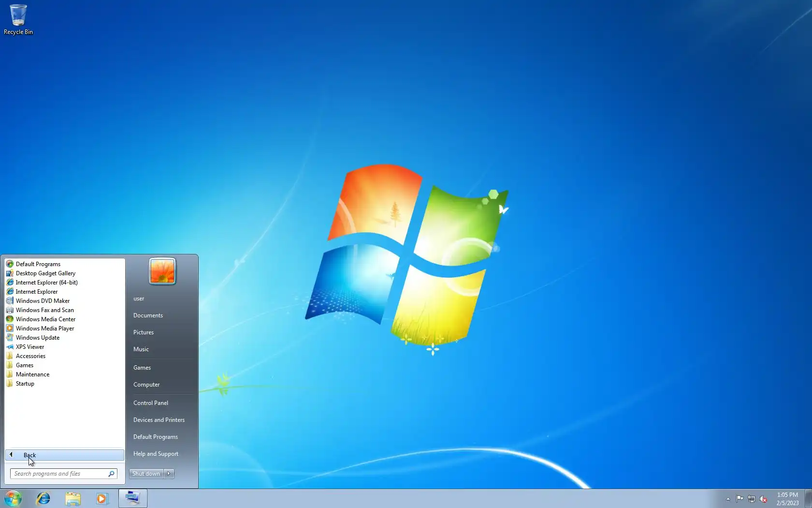Screen dimensions: 812x508
Task: Go Back to the main Start menu
Action: coord(65,455)
